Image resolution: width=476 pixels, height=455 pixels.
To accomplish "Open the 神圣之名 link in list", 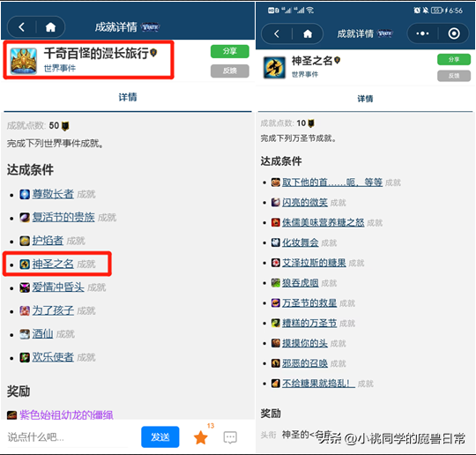I will coord(53,264).
